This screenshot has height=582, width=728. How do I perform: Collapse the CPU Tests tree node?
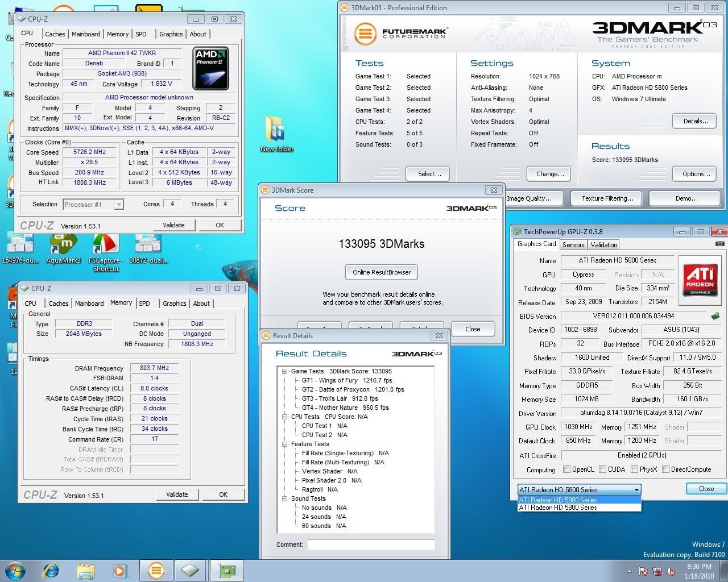(285, 417)
